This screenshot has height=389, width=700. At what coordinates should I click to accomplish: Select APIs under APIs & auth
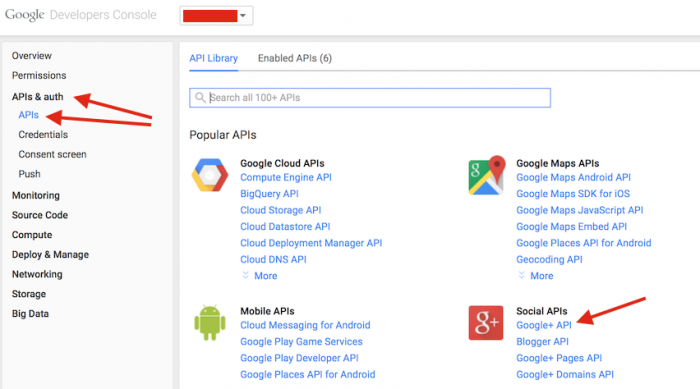(x=29, y=115)
